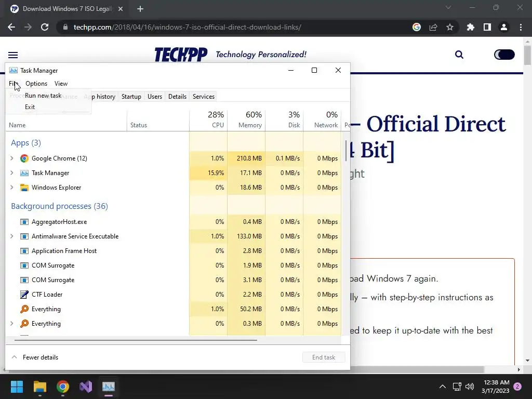Screen dimensions: 532x399
Task: Click the Chrome address bar URL
Action: pyautogui.click(x=187, y=27)
